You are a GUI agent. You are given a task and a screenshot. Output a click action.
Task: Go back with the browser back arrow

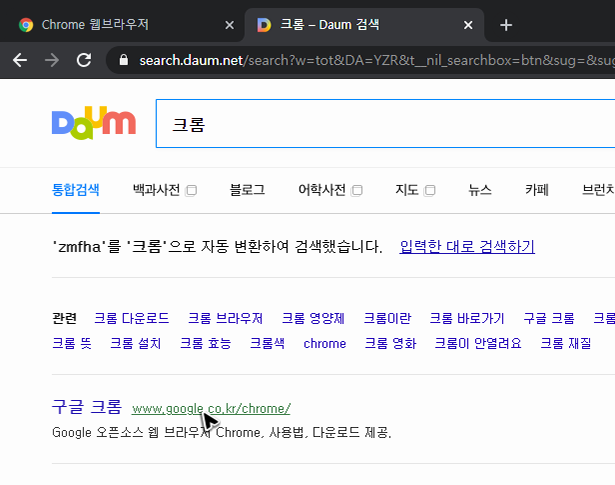pos(20,60)
